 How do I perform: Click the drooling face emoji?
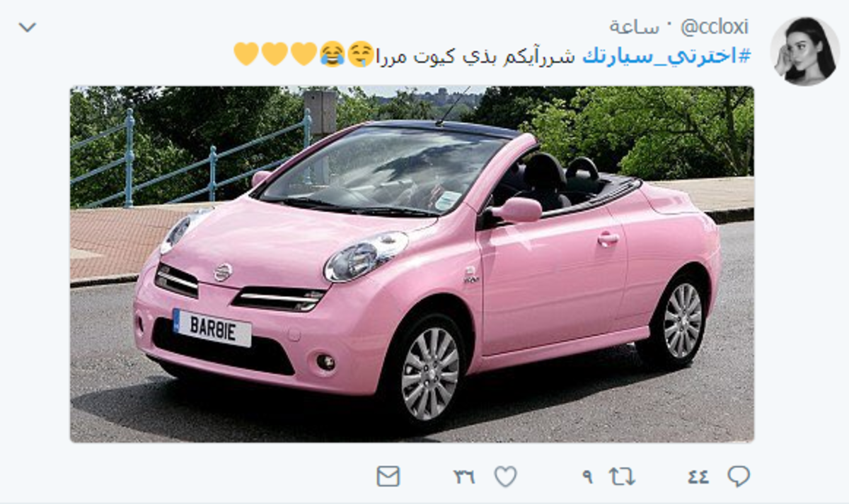point(362,54)
